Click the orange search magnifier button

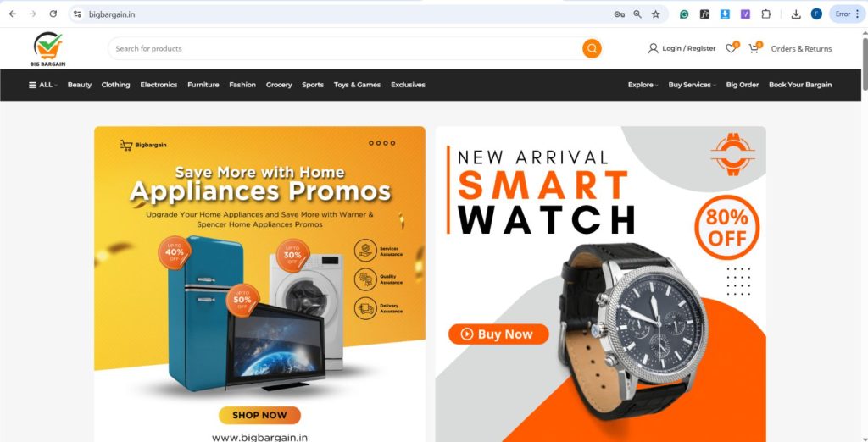coord(592,48)
